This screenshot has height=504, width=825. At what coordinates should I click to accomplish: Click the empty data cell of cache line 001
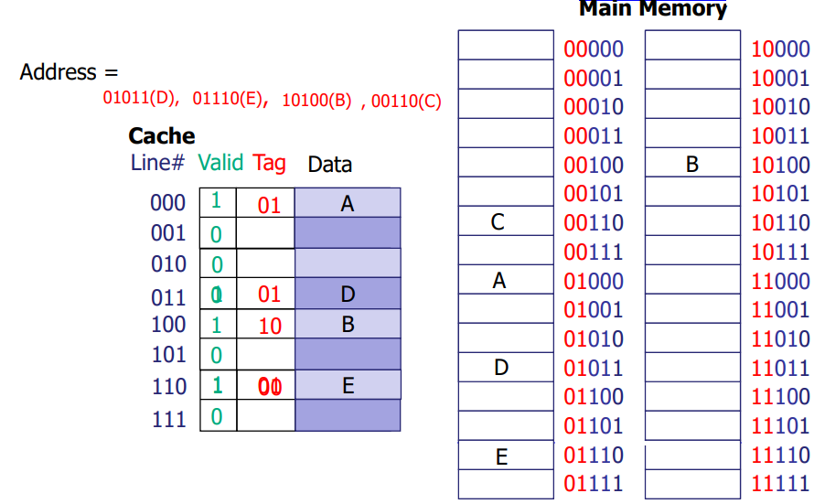point(348,232)
